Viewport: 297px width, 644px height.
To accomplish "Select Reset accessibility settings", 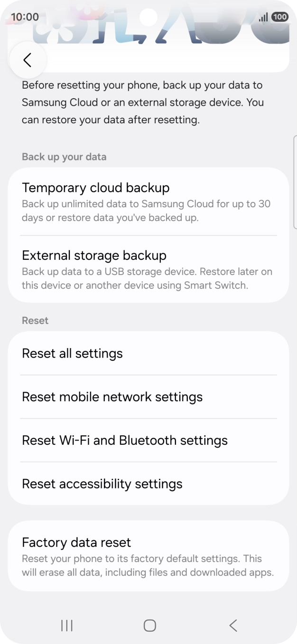I will 148,484.
